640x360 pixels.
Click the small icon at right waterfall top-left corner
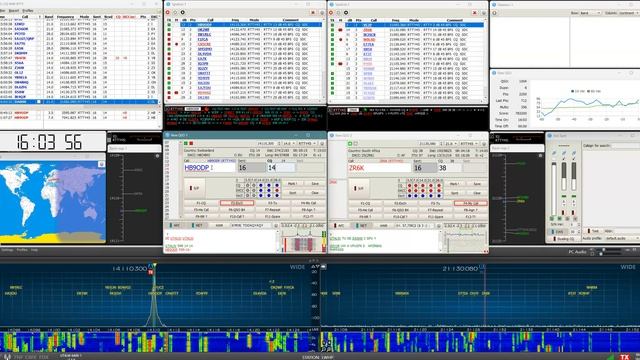tap(323, 267)
